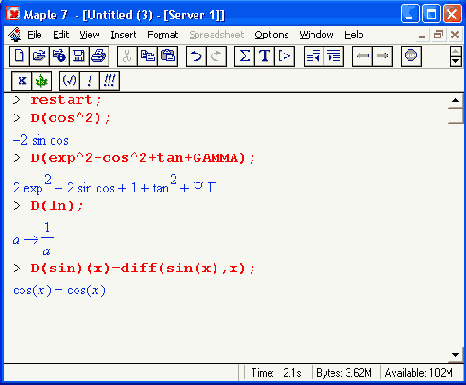Click the vertical scrollbar thumb
Viewport: 466px width, 385px height.
tap(455, 116)
